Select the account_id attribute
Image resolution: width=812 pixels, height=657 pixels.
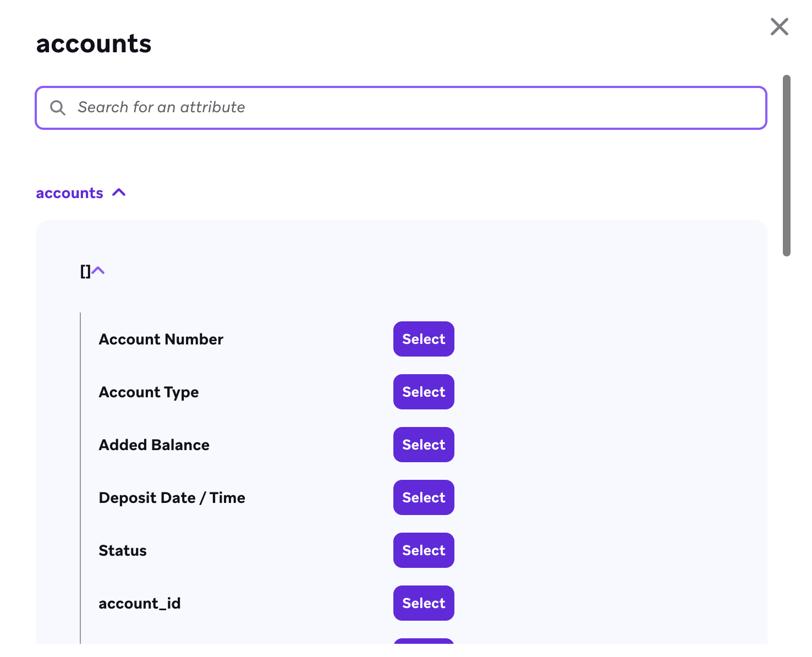424,603
